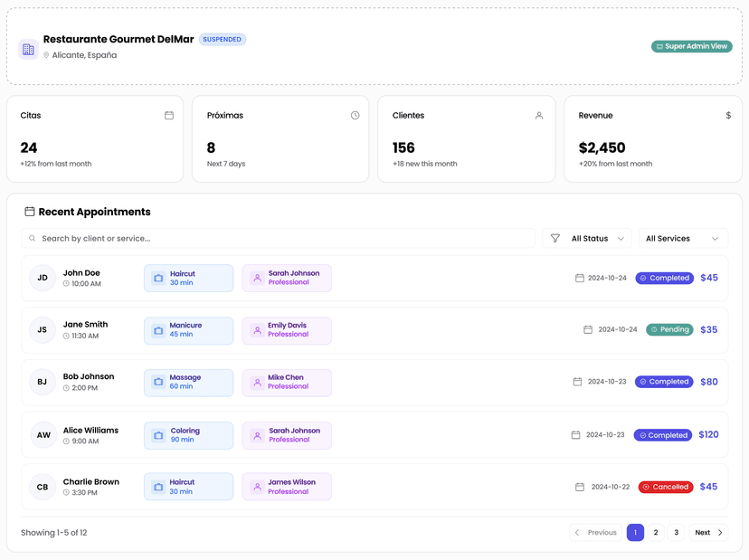
Task: Expand the All Services dropdown
Action: pos(683,239)
